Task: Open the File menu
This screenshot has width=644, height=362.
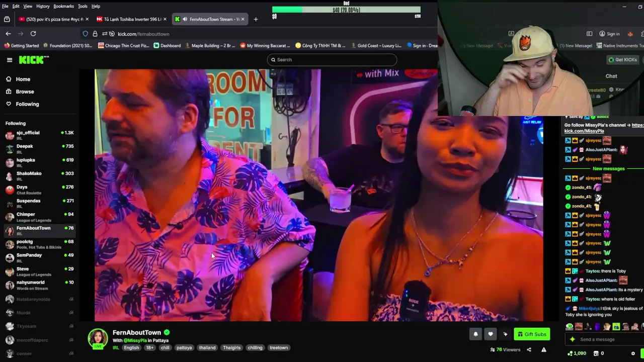Action: [5, 6]
